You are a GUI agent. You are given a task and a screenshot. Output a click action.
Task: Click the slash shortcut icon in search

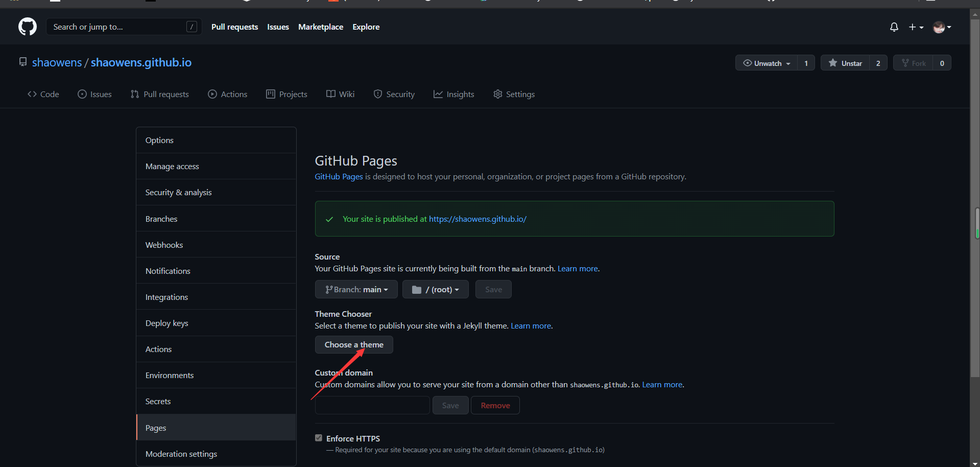coord(192,27)
